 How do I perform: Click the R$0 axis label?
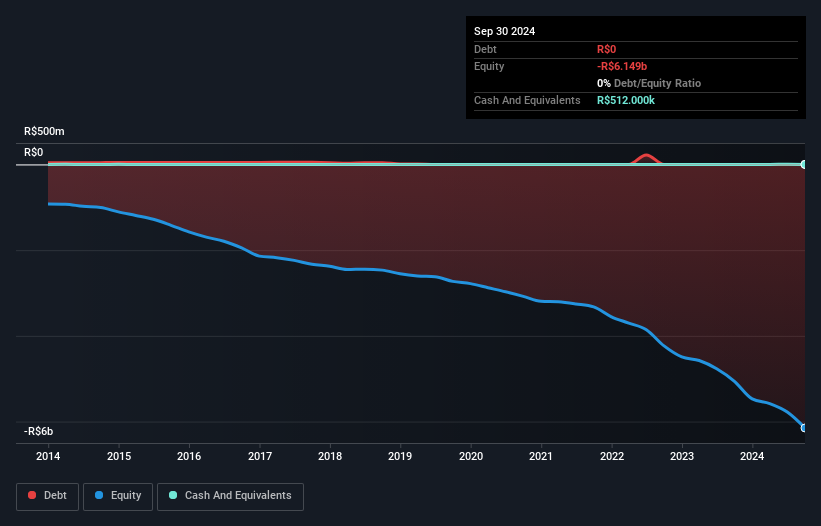point(34,152)
